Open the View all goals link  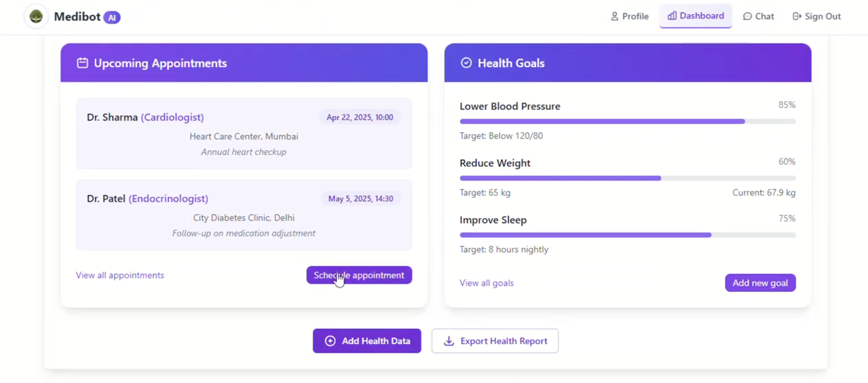(487, 283)
